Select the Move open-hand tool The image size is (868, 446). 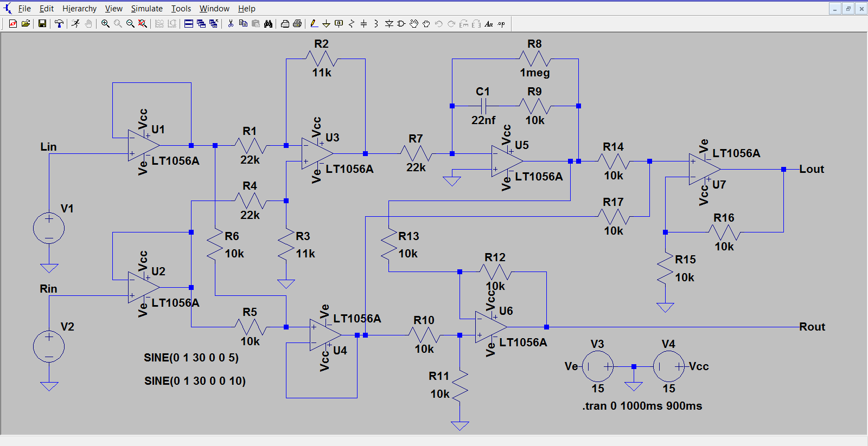point(414,24)
